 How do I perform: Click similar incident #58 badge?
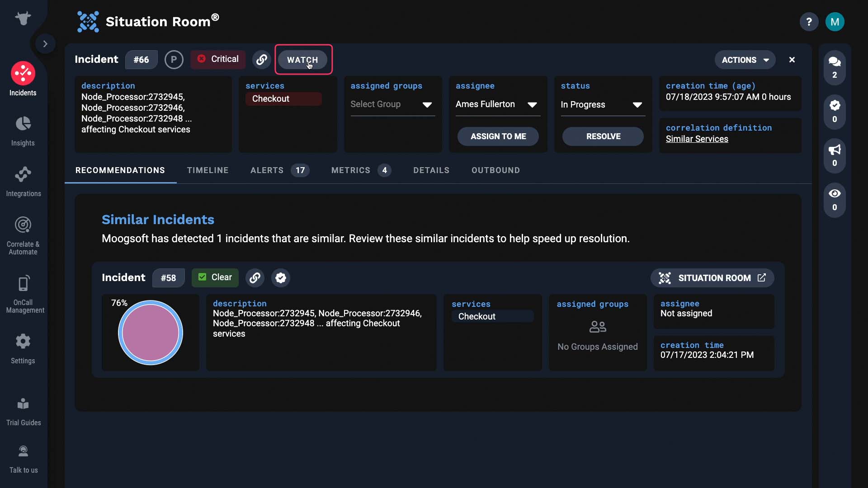pos(168,278)
